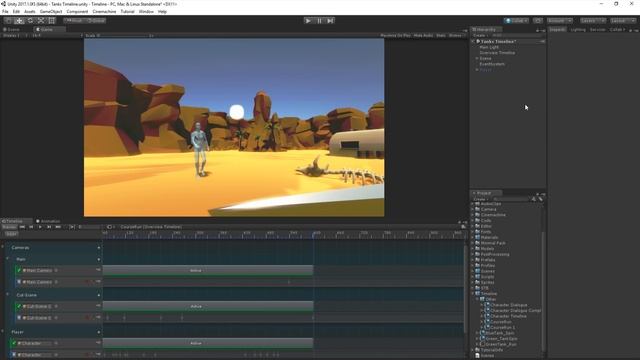Select Main Light in Hierarchy
This screenshot has height=360, width=640.
click(489, 47)
